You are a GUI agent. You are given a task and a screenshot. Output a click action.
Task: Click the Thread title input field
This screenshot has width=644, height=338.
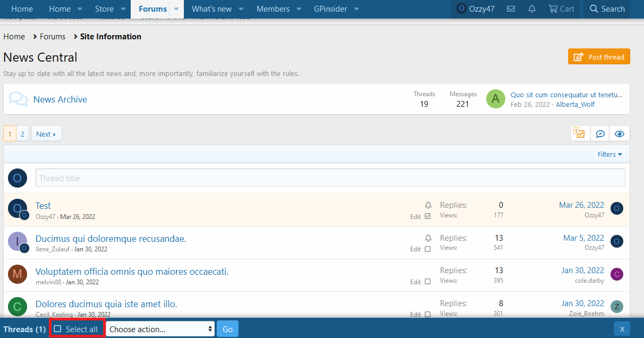330,178
